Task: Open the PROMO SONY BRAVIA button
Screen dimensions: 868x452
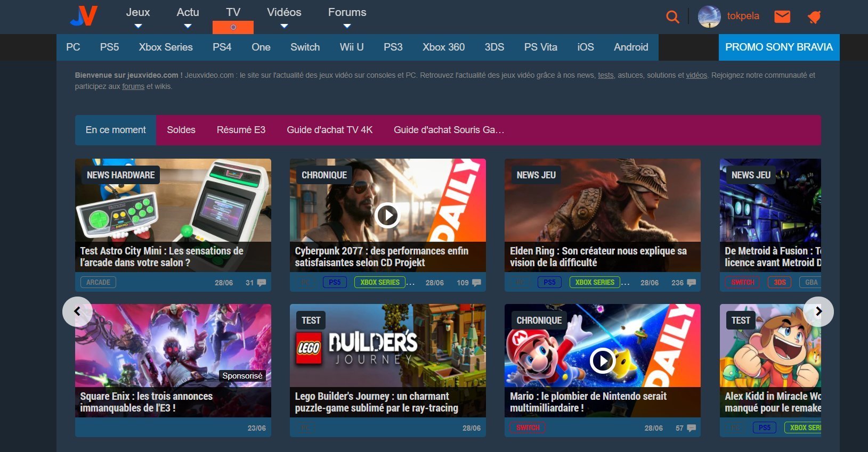Action: 779,47
